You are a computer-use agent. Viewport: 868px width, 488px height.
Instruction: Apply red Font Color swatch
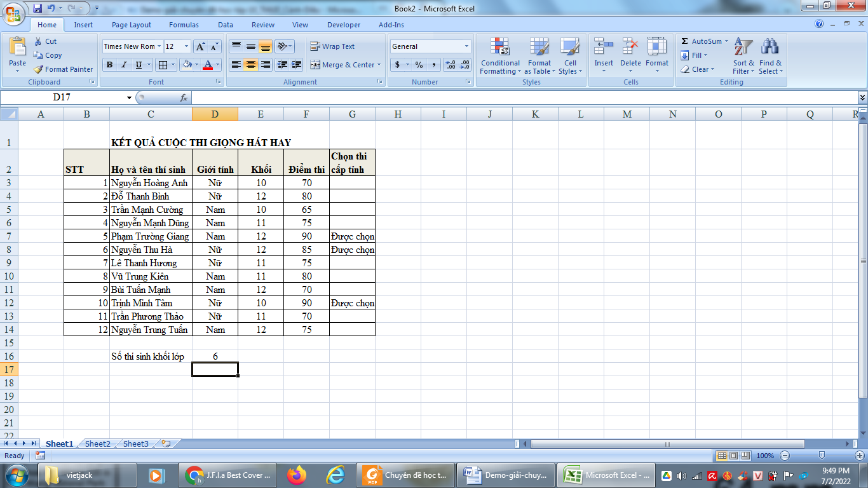click(208, 65)
